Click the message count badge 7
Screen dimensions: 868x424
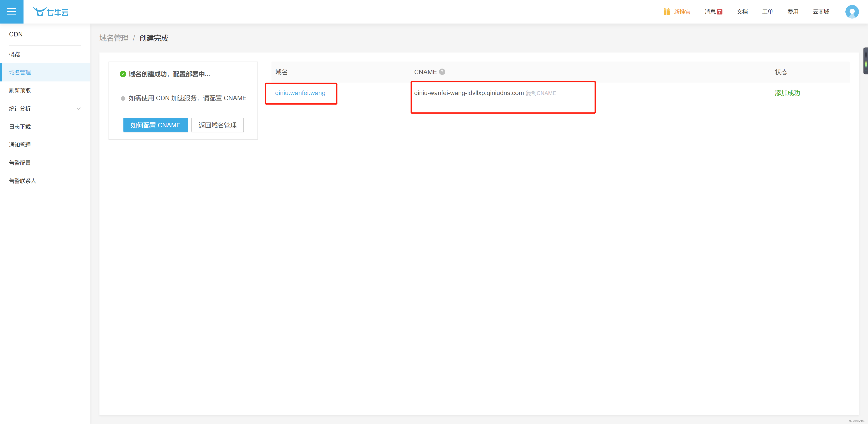(x=719, y=12)
